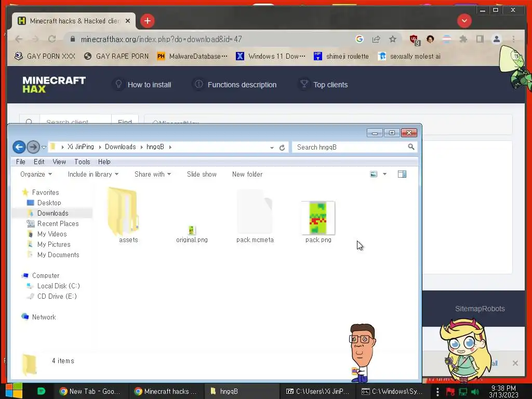Switch to New Tab Chrome taskbar item
This screenshot has height=399, width=532.
[90, 391]
